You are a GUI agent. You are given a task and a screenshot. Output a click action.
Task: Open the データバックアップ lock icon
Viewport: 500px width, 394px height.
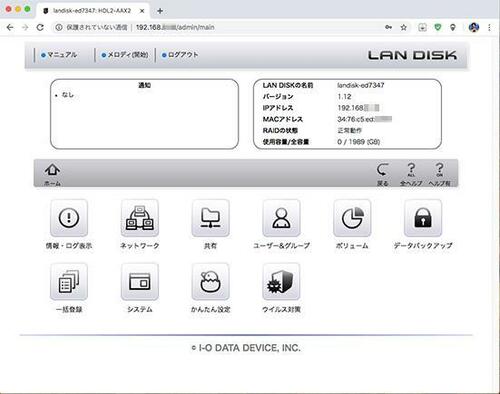[x=423, y=218]
